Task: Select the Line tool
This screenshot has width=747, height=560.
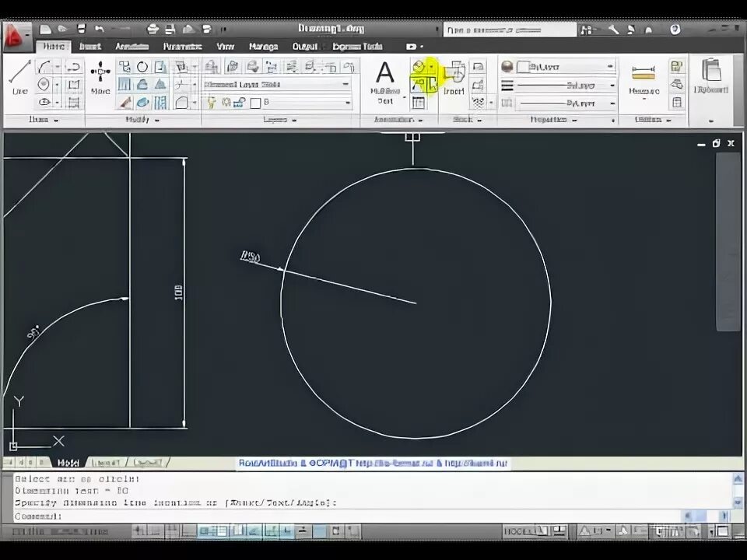Action: tap(19, 78)
